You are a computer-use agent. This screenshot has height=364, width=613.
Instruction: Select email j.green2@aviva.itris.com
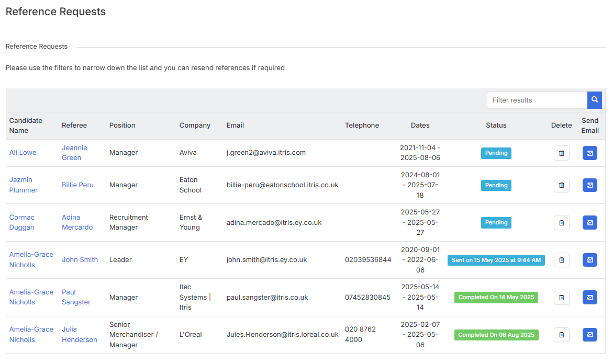click(266, 152)
